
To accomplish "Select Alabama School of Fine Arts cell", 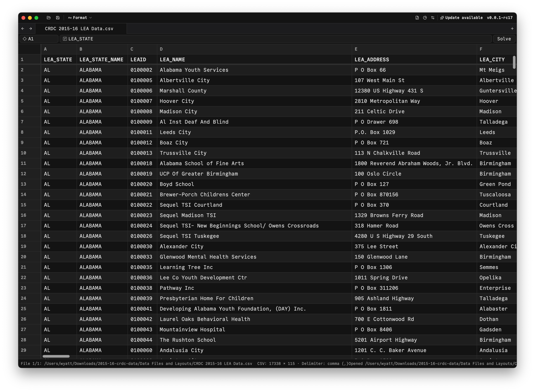I will (x=254, y=163).
